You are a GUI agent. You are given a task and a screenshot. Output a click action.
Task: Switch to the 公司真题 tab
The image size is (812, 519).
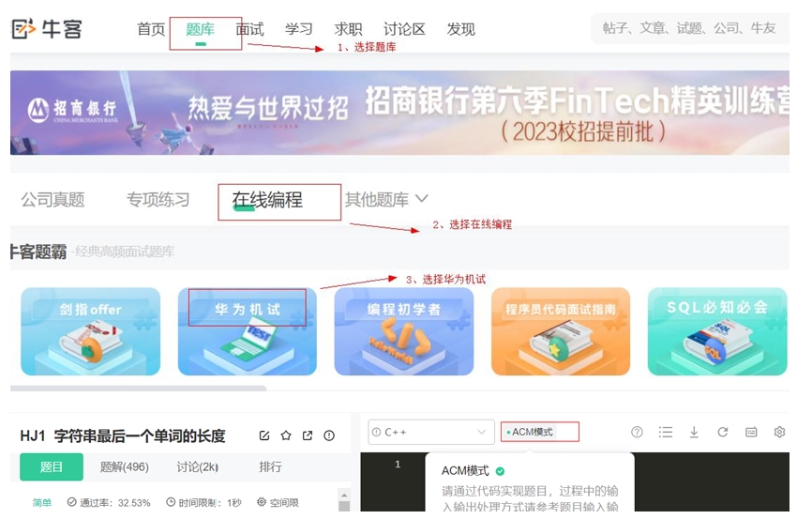[53, 200]
